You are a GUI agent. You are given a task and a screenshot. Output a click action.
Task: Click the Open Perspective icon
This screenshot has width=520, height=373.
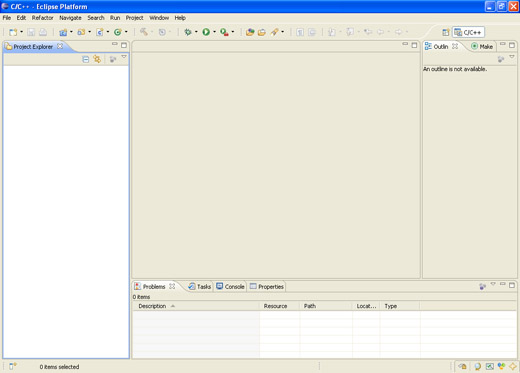coord(445,32)
